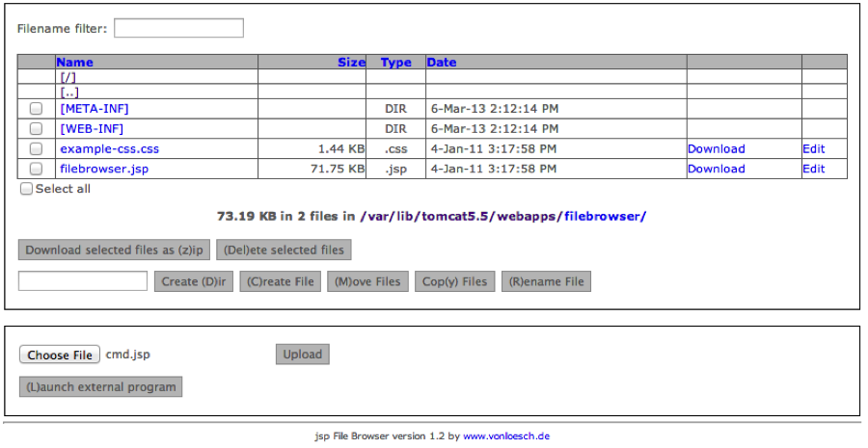Visit the www.vonloesch.de footer link

pos(506,436)
